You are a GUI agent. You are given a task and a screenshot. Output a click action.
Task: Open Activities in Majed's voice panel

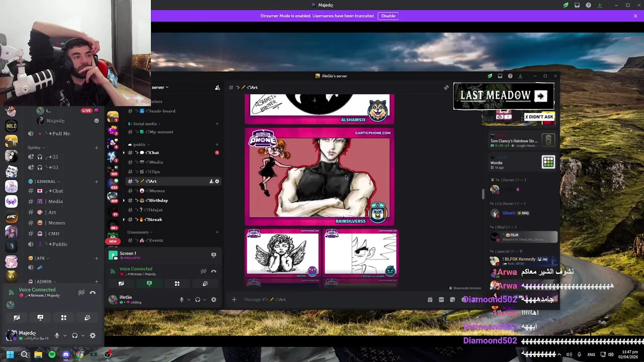[x=64, y=318]
